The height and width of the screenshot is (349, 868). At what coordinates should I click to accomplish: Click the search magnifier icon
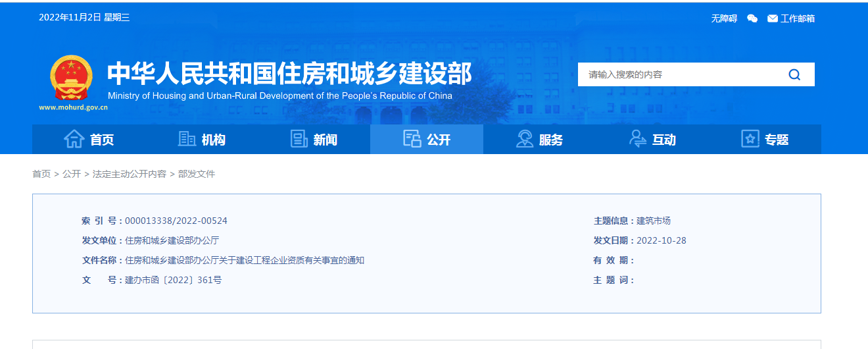pyautogui.click(x=794, y=74)
